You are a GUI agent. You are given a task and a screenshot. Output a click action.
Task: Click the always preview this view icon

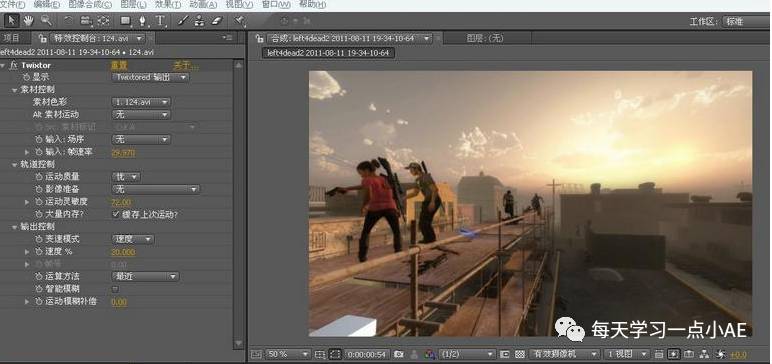click(x=255, y=354)
